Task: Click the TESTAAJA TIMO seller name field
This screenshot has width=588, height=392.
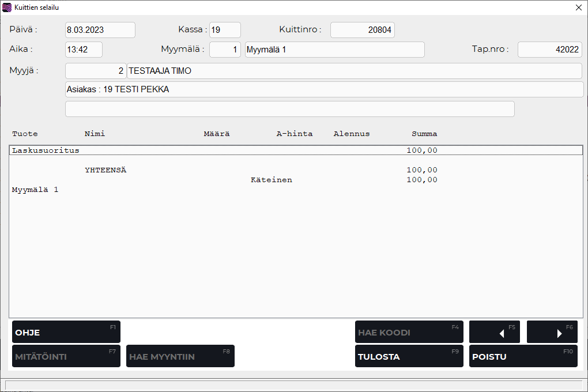Action: 353,71
